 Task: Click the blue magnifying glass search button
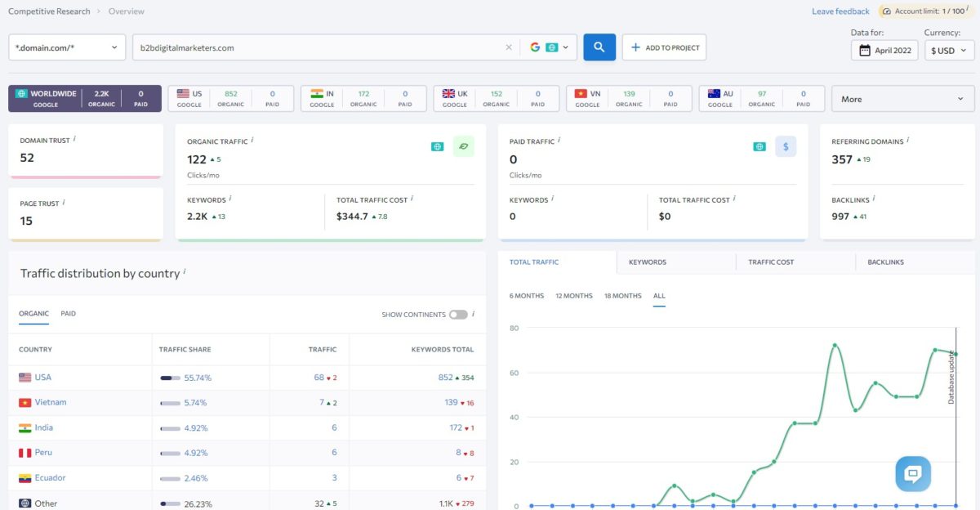(599, 47)
